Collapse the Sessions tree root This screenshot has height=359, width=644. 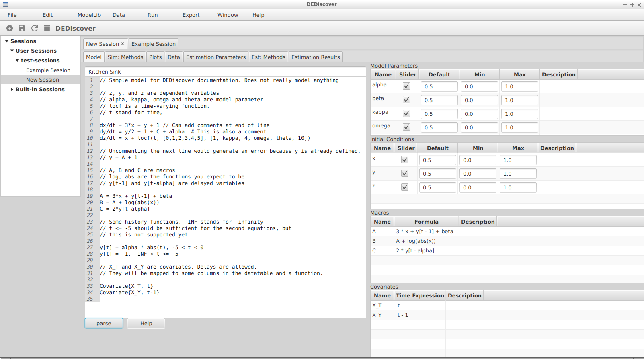click(x=7, y=41)
